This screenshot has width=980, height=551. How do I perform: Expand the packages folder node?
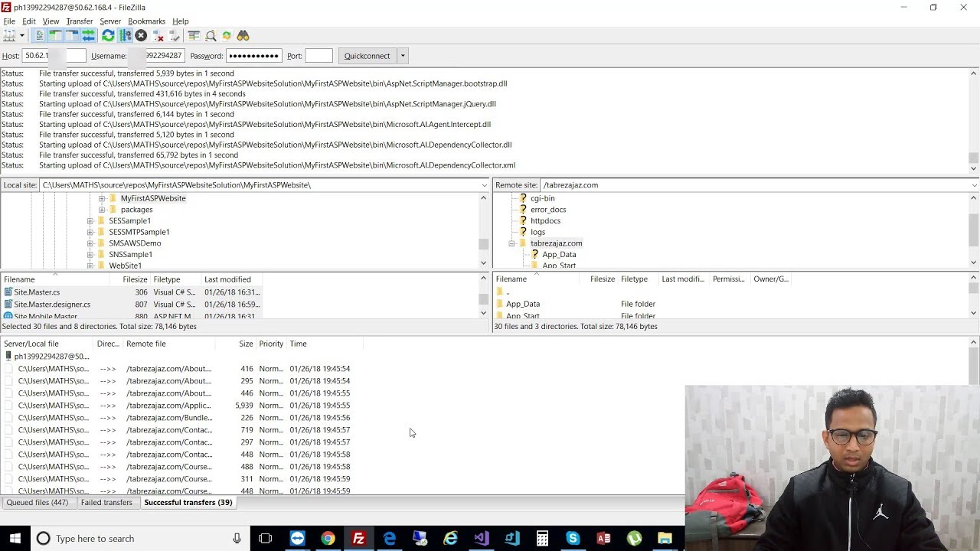point(102,210)
